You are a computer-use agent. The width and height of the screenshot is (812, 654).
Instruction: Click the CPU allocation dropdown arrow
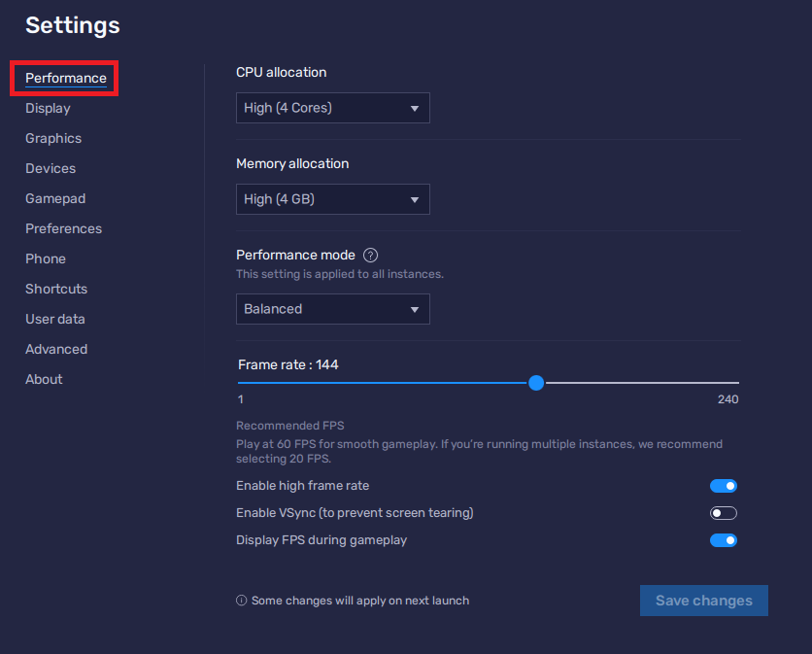[x=416, y=108]
